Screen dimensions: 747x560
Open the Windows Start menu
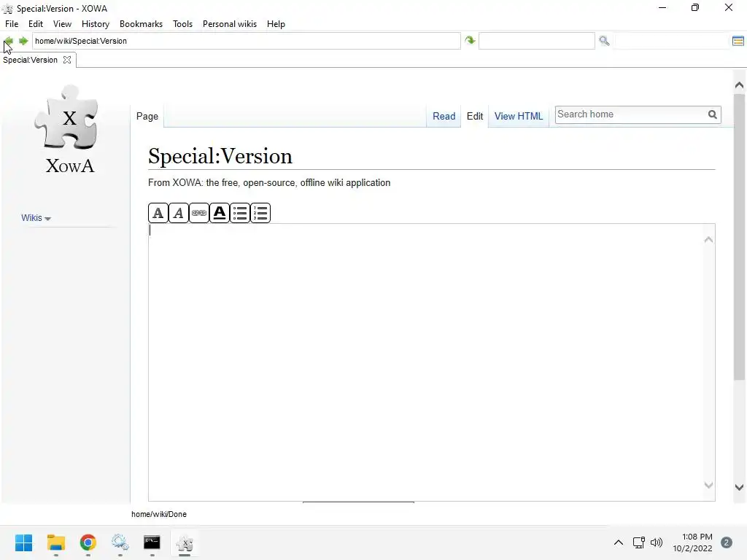coord(24,542)
